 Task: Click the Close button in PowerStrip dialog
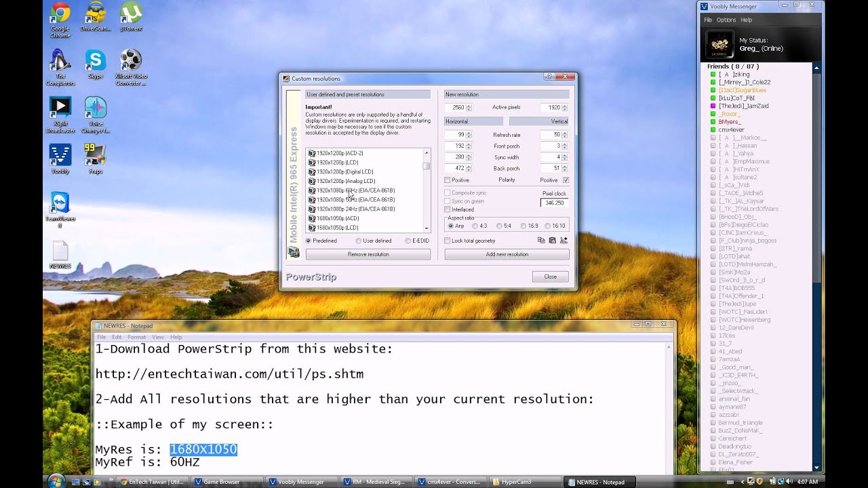coord(550,277)
